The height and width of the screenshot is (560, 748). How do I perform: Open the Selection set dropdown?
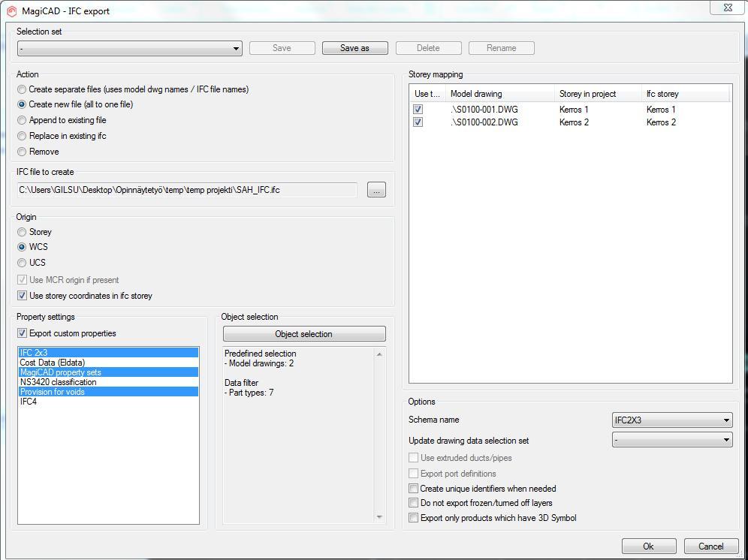point(130,48)
